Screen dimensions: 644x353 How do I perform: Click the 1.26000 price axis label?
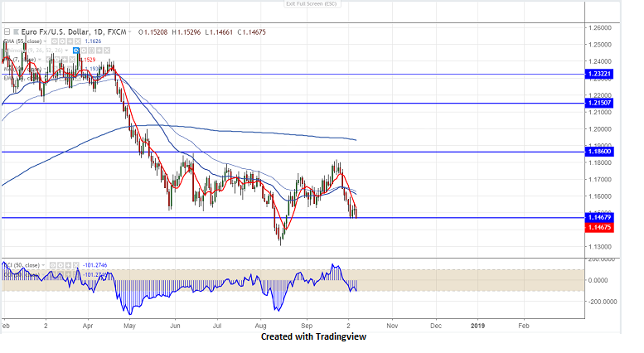coord(599,28)
